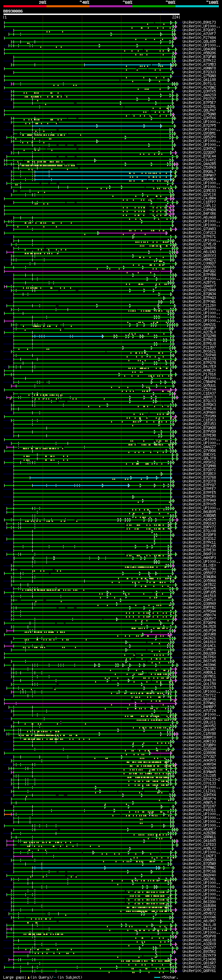
Task: Select hit UniRef100_C1EA37
Action: (x=199, y=394)
